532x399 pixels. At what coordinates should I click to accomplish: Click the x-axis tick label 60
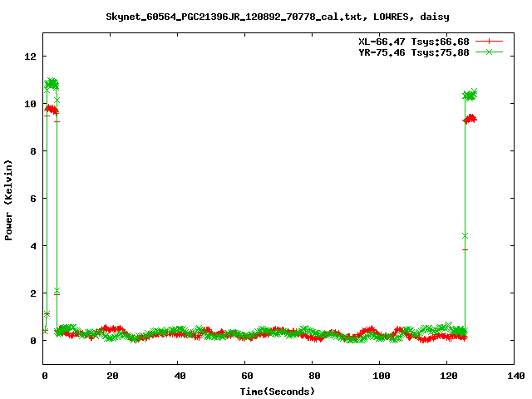247,376
